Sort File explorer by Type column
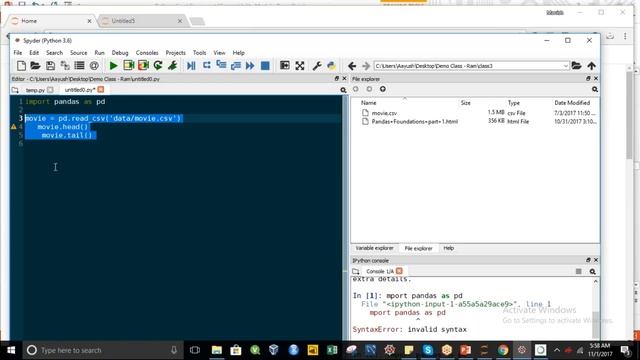This screenshot has height=360, width=640. pos(513,103)
